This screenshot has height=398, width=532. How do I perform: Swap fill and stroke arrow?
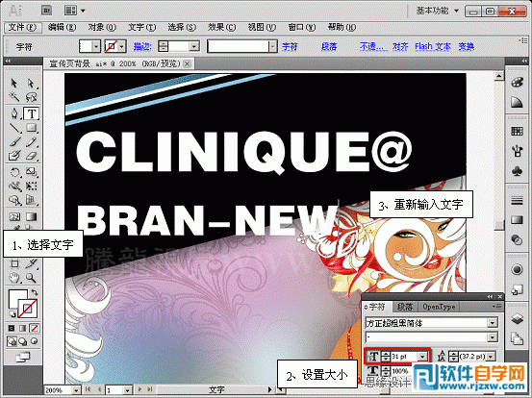click(x=35, y=291)
